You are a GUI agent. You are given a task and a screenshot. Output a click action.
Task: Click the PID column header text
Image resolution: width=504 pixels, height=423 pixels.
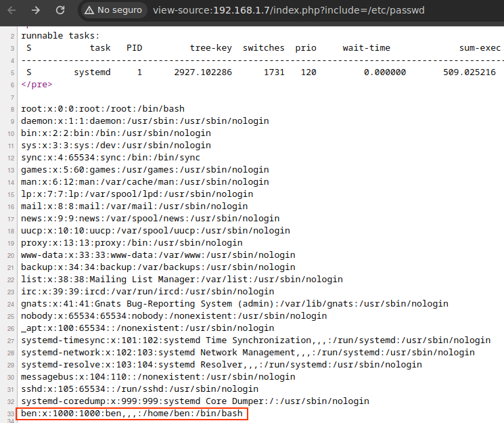[x=134, y=48]
